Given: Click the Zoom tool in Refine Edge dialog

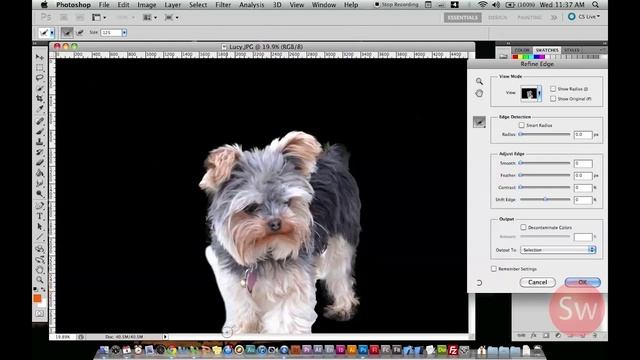Looking at the screenshot, I should point(479,81).
